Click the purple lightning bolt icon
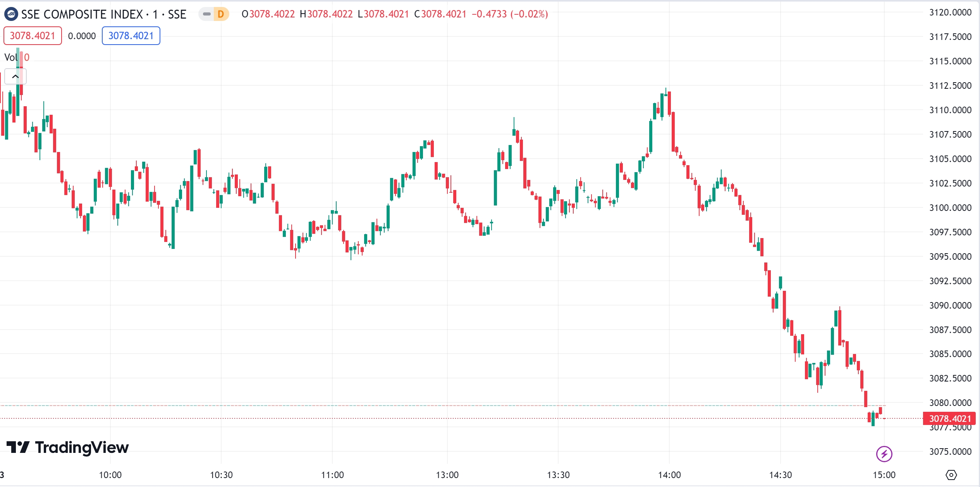The image size is (980, 487). click(884, 454)
